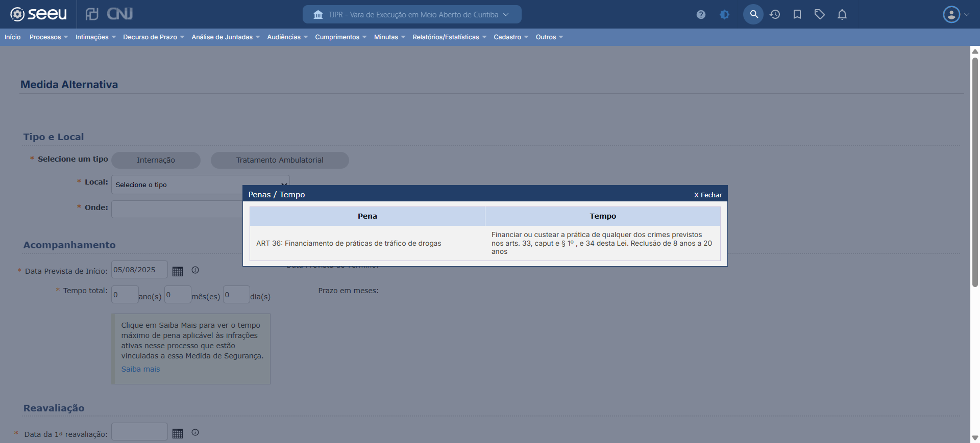Toggle the theme brightness icon
980x443 pixels.
724,14
